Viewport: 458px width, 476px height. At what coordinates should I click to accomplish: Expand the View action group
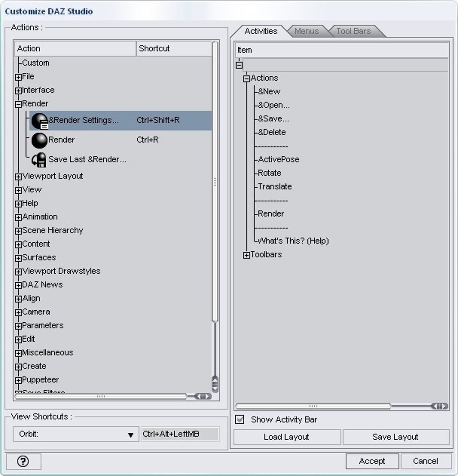(x=18, y=190)
